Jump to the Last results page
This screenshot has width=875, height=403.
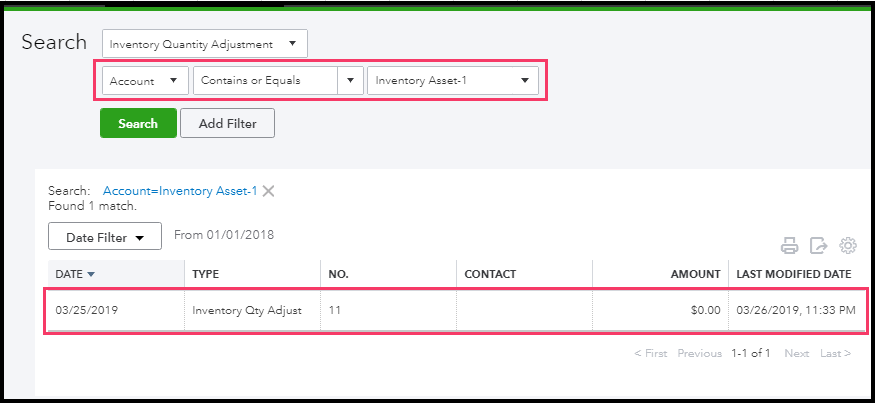point(835,353)
